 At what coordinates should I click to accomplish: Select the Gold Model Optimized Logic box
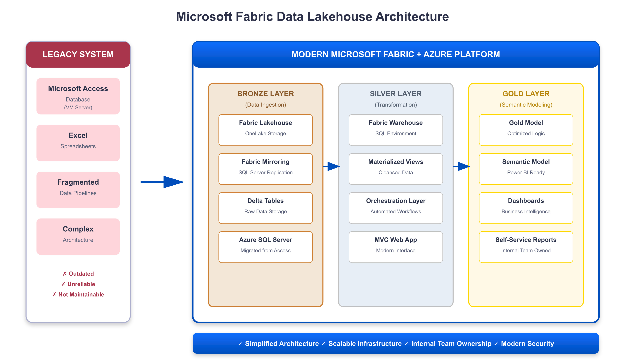point(526,130)
